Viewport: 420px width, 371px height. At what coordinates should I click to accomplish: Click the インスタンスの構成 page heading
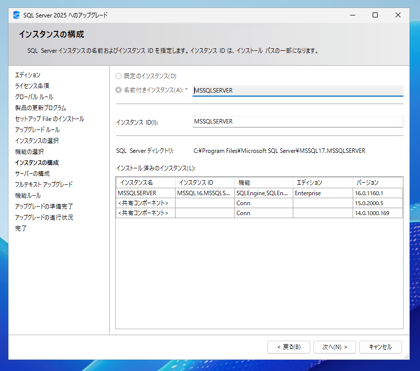pyautogui.click(x=51, y=34)
